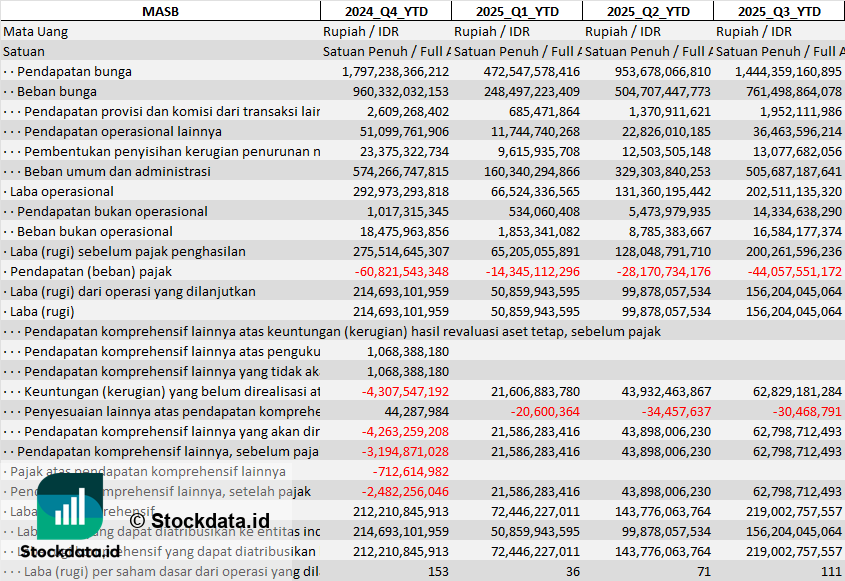Click the 2025_Q2_YTD column header
Viewport: 845px width, 581px height.
[x=648, y=11]
